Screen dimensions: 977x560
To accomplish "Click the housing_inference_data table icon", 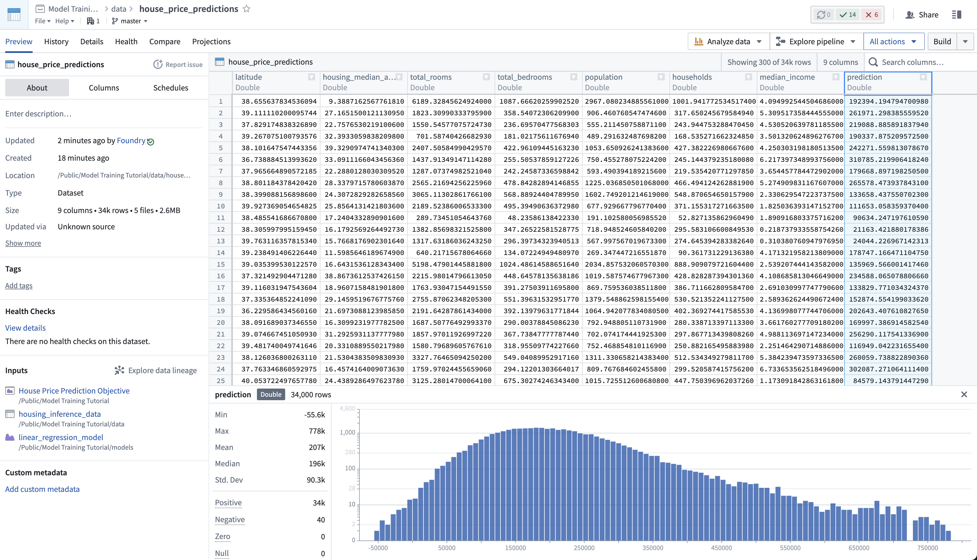I will tap(10, 414).
